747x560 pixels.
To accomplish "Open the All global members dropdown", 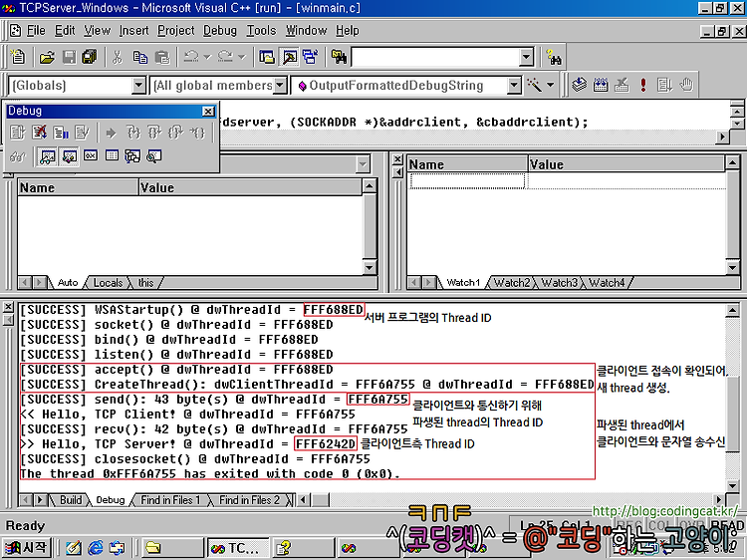I will point(281,86).
